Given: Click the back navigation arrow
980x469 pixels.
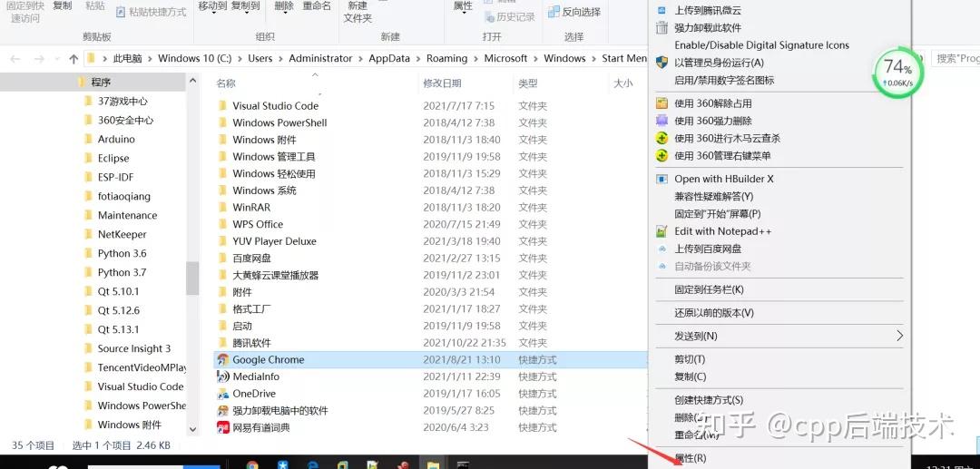Looking at the screenshot, I should [x=15, y=59].
